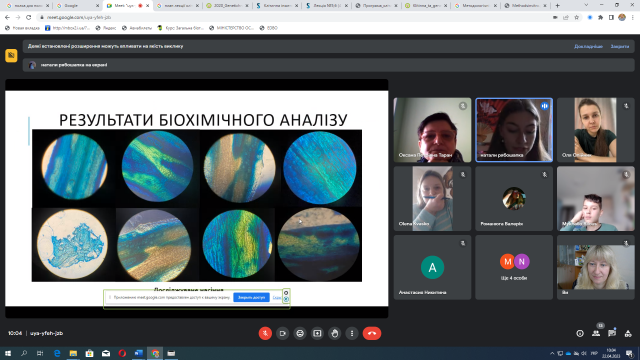Select the 'Ще 4 особи' participants tile

[514, 267]
